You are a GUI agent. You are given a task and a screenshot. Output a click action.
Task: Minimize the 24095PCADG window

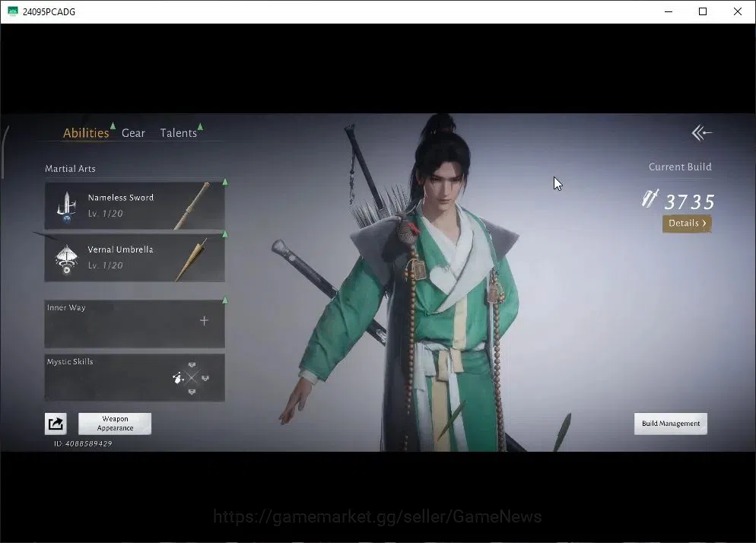pos(669,11)
